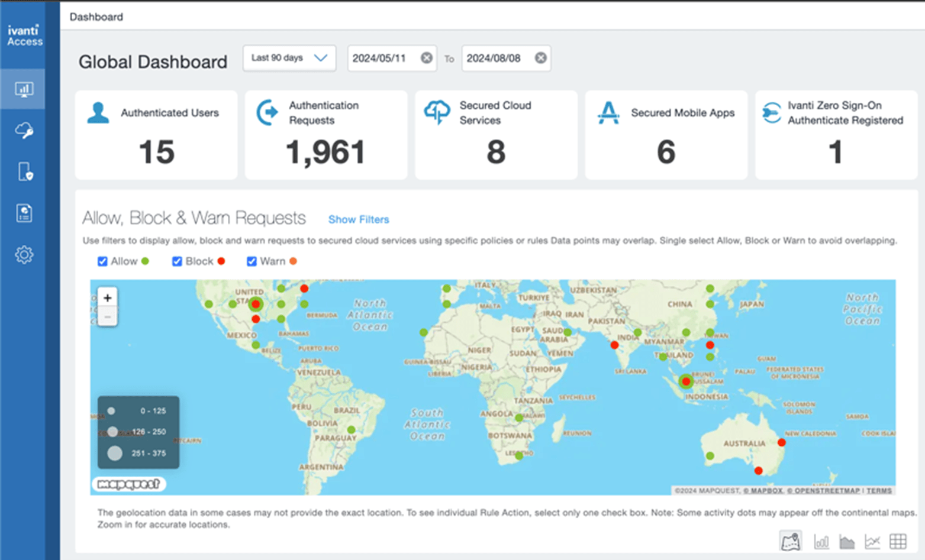Open the dashboard monitor icon in sidebar
Viewport: 925px width, 560px height.
tap(24, 89)
